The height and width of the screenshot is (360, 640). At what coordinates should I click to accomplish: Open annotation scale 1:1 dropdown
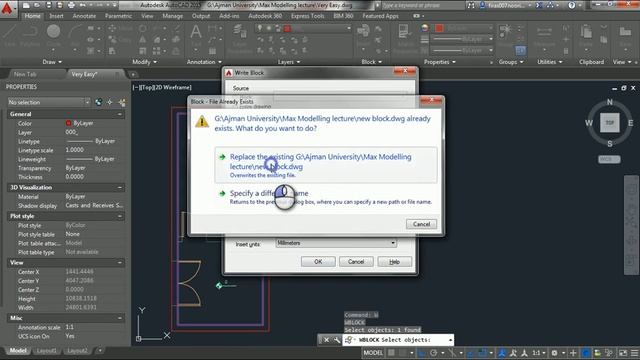click(539, 353)
